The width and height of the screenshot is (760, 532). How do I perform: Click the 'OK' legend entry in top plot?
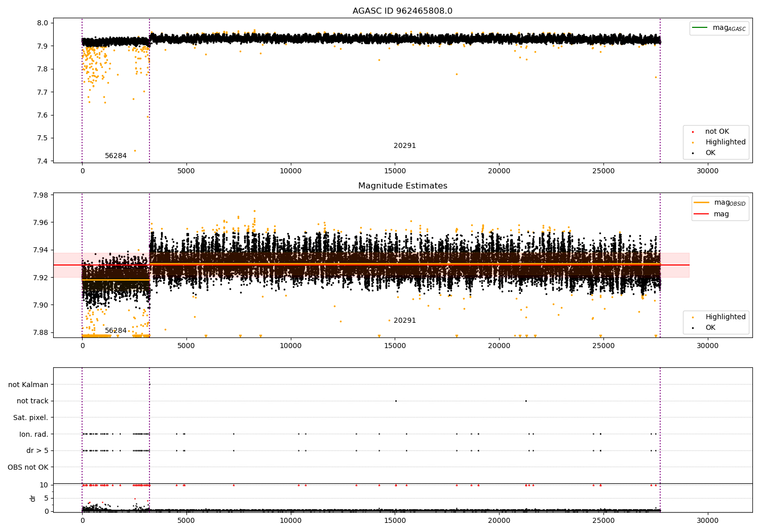pyautogui.click(x=710, y=153)
